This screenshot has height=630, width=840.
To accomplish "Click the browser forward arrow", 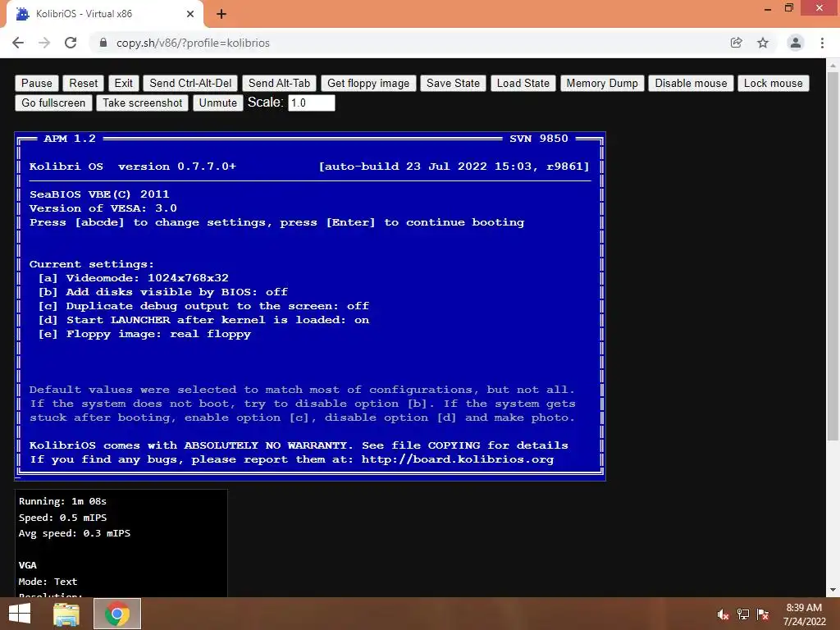I will [44, 43].
